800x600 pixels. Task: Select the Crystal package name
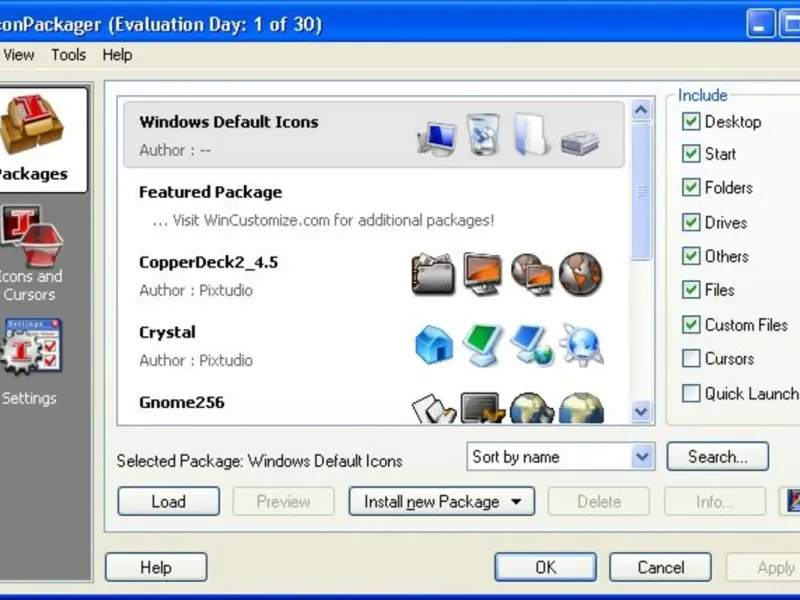[167, 332]
